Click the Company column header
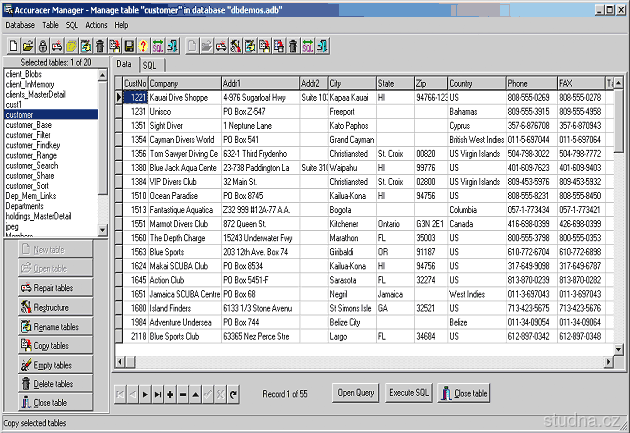Screen dimensions: 630x433 coord(185,83)
